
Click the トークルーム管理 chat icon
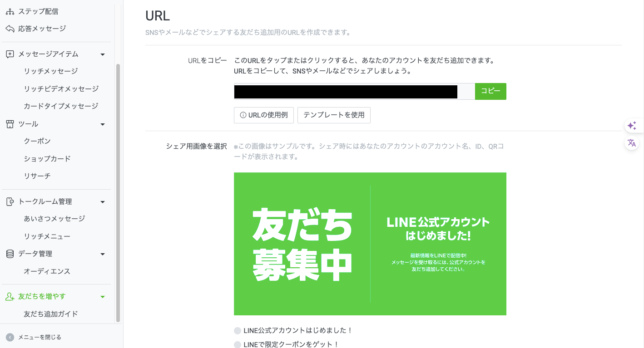(x=10, y=201)
